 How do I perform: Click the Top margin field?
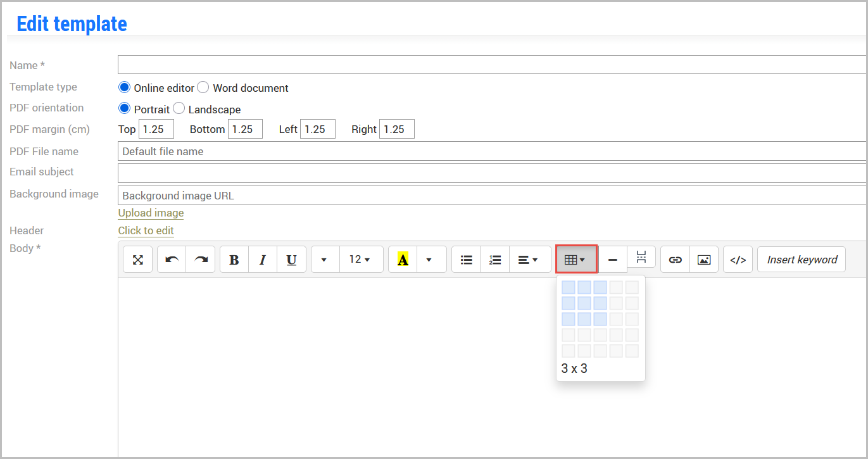click(156, 129)
